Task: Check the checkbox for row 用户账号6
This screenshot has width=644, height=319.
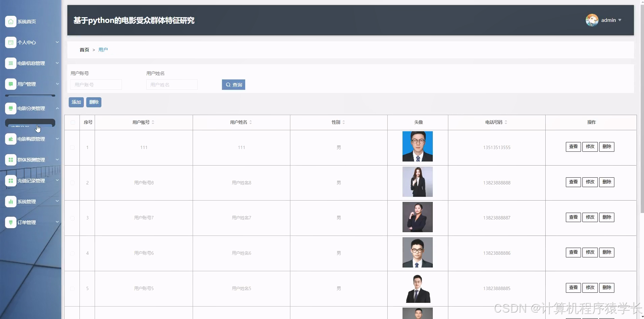Action: click(x=72, y=253)
